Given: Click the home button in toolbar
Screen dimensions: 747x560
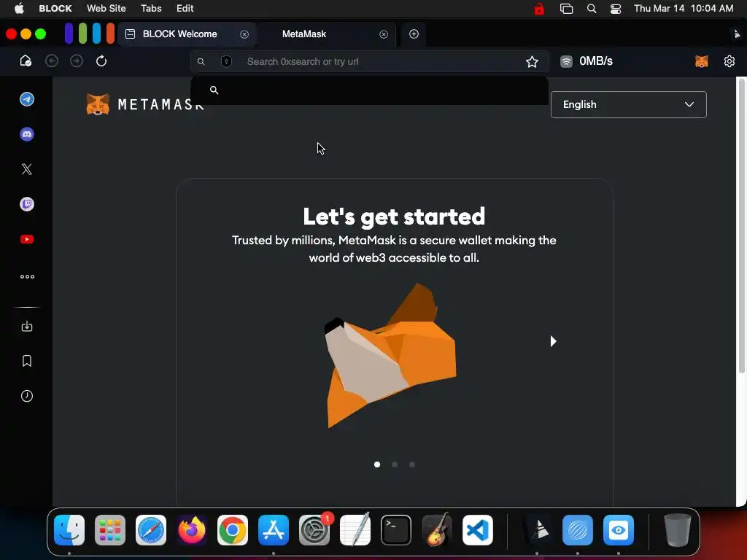Looking at the screenshot, I should click(26, 61).
